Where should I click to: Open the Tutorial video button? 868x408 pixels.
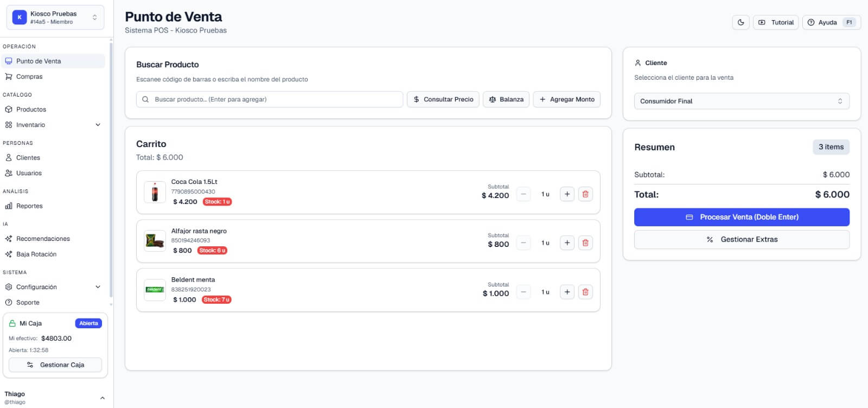pyautogui.click(x=775, y=22)
